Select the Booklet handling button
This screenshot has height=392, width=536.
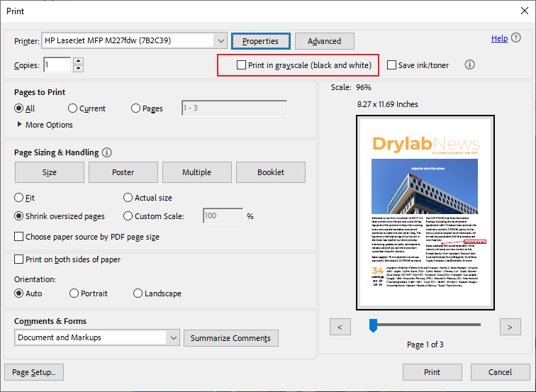coord(271,172)
